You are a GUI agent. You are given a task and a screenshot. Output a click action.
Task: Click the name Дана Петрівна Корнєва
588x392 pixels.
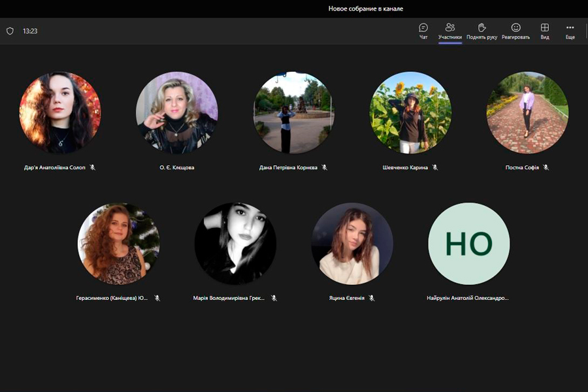tap(288, 167)
